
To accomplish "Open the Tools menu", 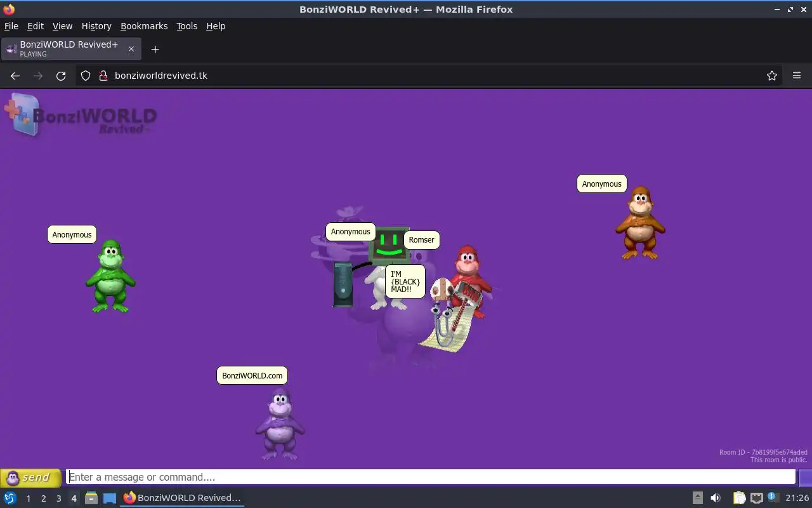I will coord(187,26).
